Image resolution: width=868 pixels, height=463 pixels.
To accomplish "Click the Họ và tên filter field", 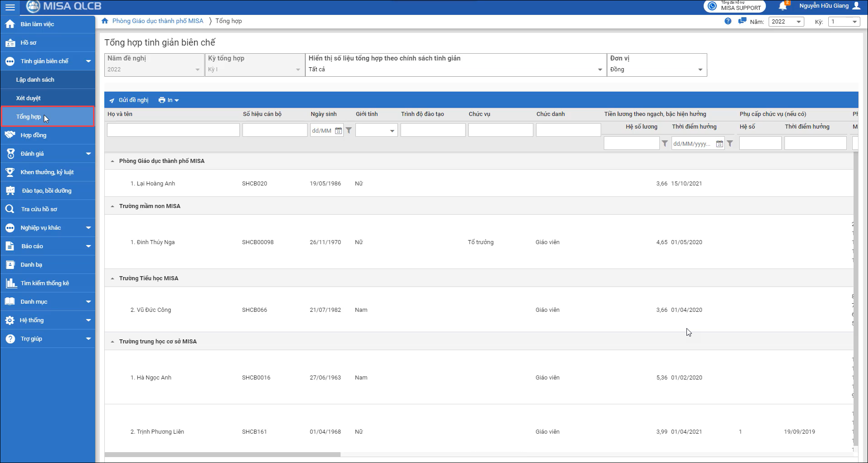I will coord(173,130).
